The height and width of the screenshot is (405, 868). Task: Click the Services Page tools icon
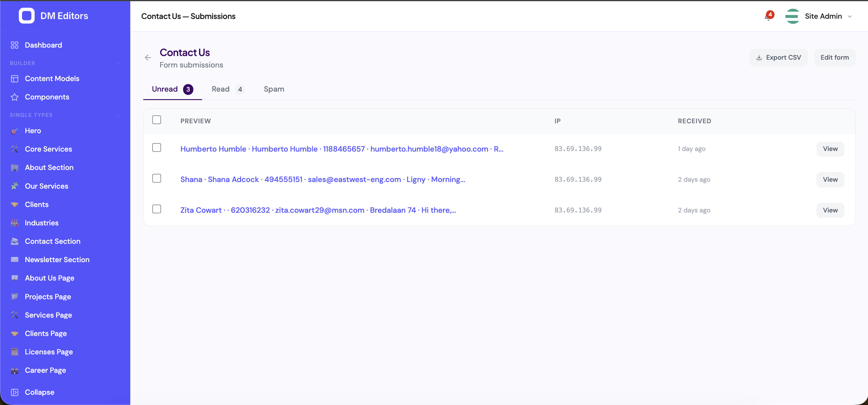(14, 315)
